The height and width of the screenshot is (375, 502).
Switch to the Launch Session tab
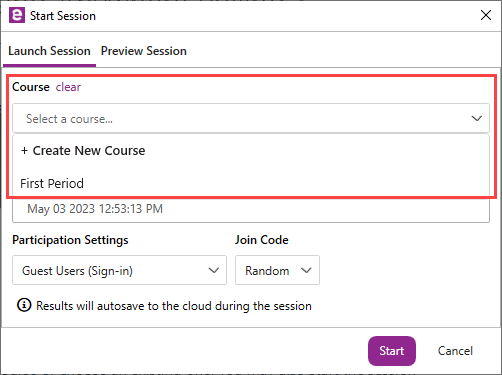(49, 51)
